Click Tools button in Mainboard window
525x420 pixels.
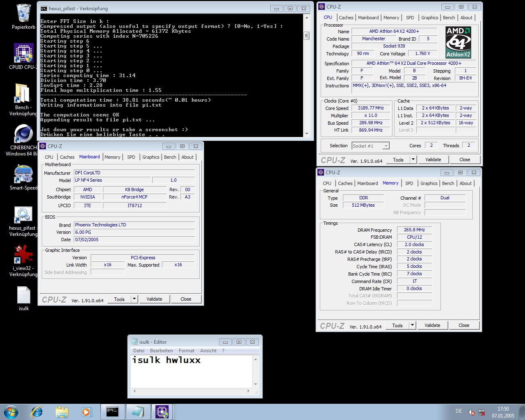click(x=119, y=299)
